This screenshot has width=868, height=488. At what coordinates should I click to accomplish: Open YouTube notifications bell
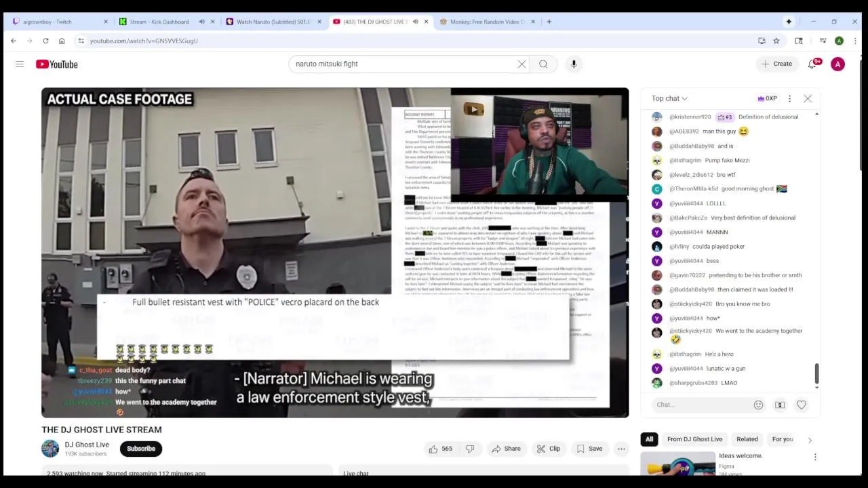(x=812, y=64)
